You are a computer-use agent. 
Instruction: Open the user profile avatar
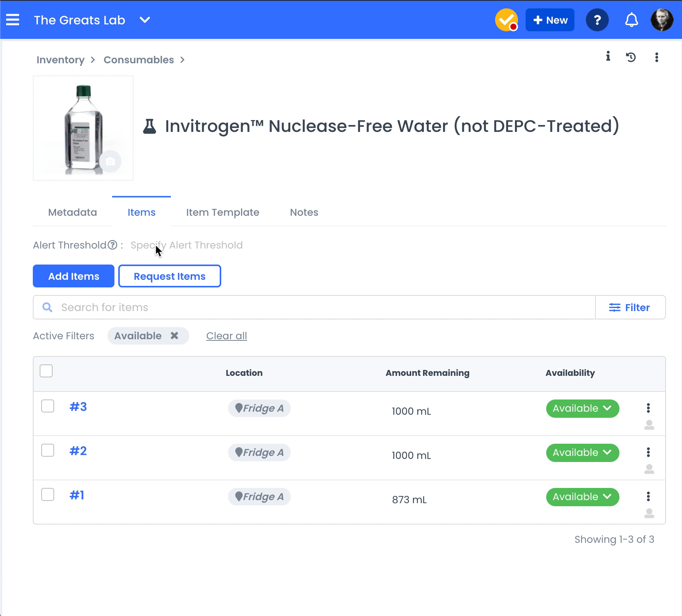click(x=662, y=20)
